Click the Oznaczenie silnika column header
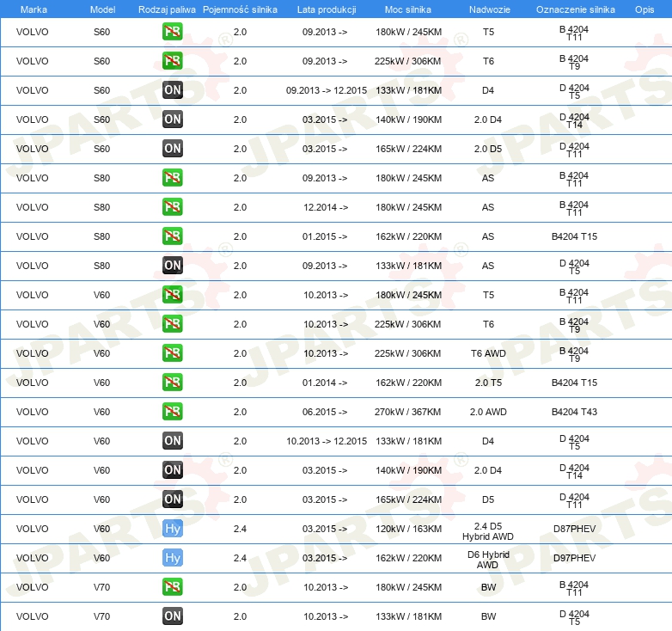 coord(574,9)
